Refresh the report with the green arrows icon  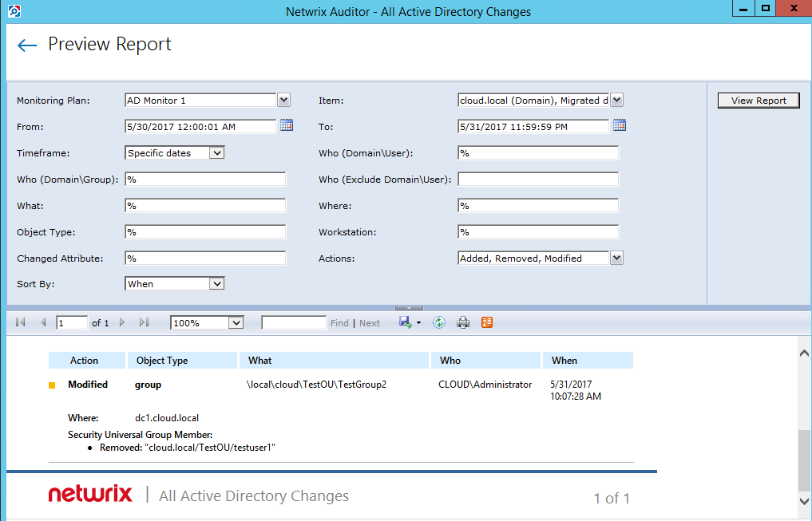[438, 322]
